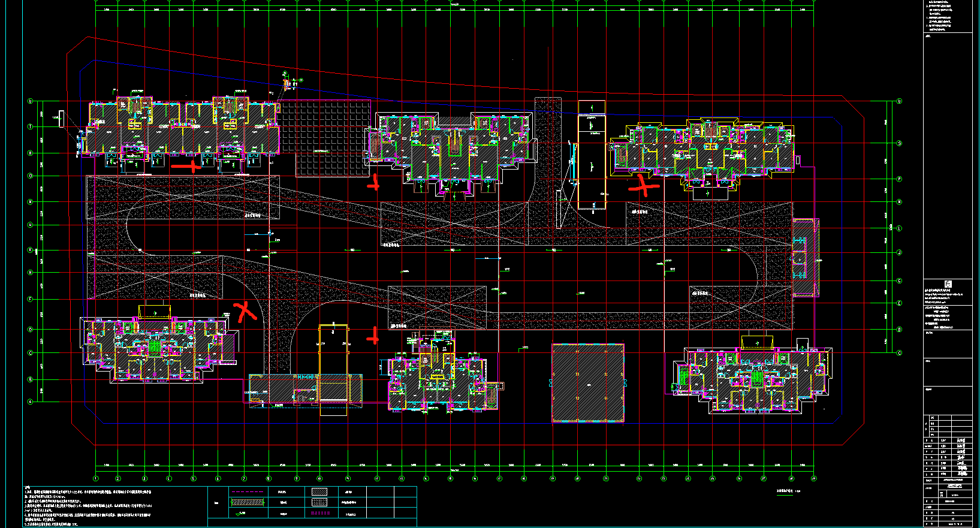Select the left-side grid axis bubble A
Image resolution: width=980 pixels, height=528 pixels.
(x=30, y=402)
